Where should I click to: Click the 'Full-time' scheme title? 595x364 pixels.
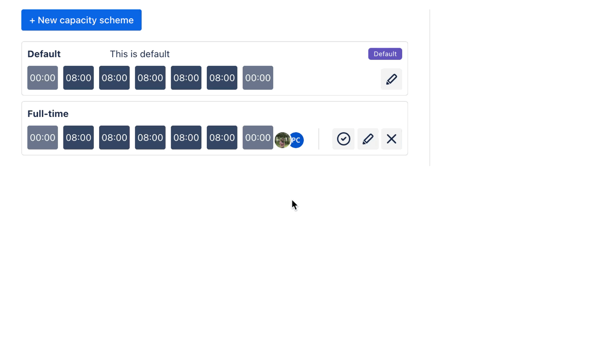point(48,113)
